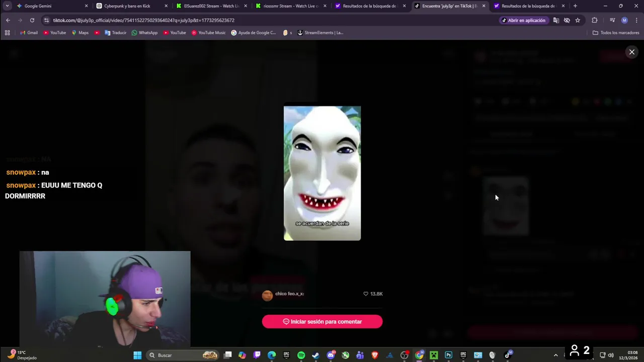This screenshot has height=362, width=644.
Task: Open the Gmail bookmark
Action: pyautogui.click(x=29, y=33)
